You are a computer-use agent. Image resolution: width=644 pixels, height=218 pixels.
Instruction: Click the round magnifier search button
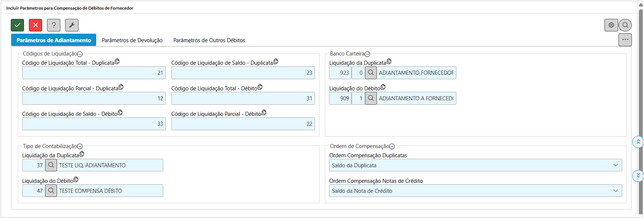click(x=625, y=25)
